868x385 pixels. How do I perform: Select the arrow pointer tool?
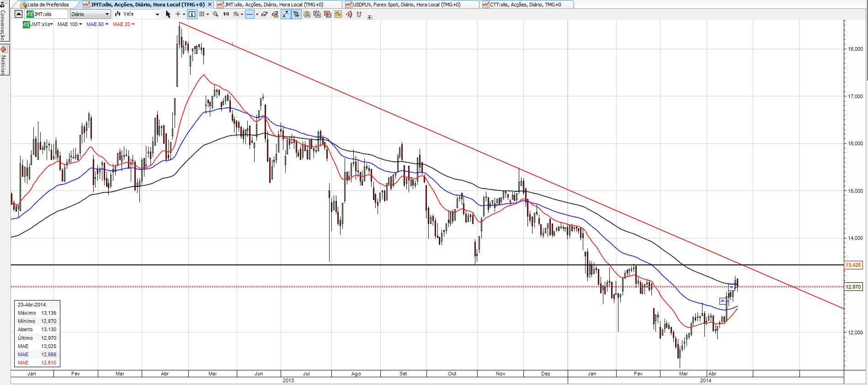168,14
